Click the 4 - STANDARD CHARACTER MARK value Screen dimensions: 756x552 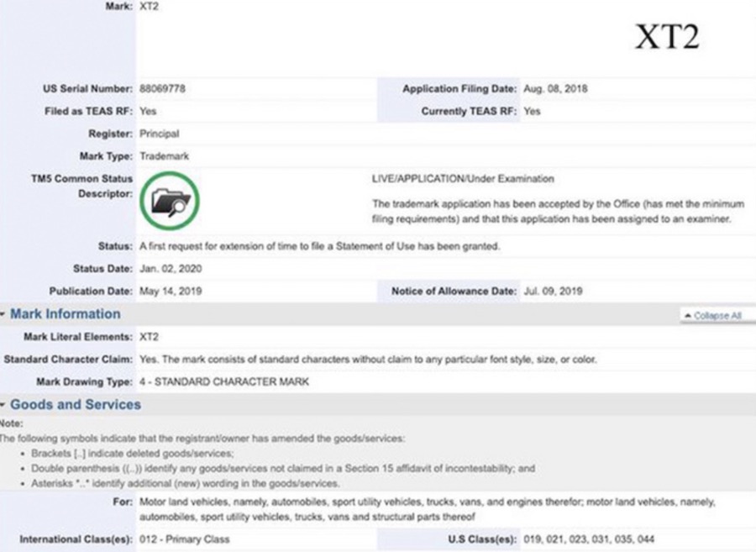[x=224, y=382]
